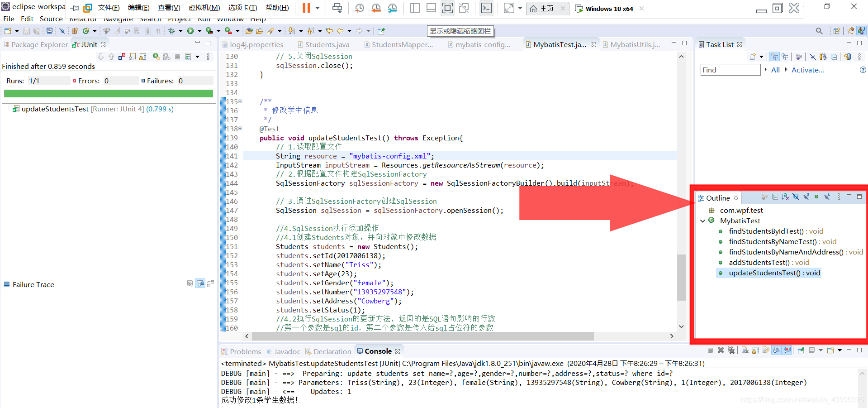Toggle Hide Static Members in Outline
The height and width of the screenshot is (408, 868).
pos(806,197)
